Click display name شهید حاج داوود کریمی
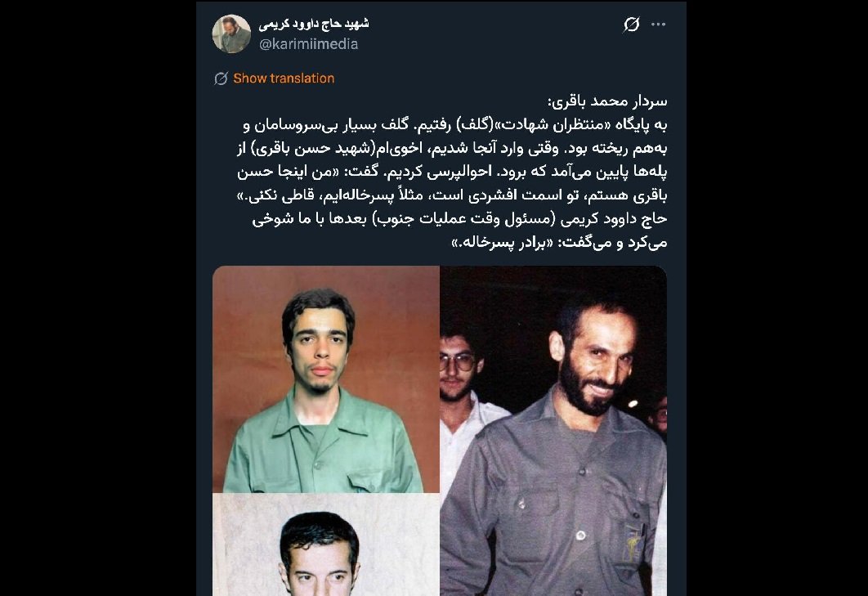Image resolution: width=868 pixels, height=596 pixels. tap(314, 24)
